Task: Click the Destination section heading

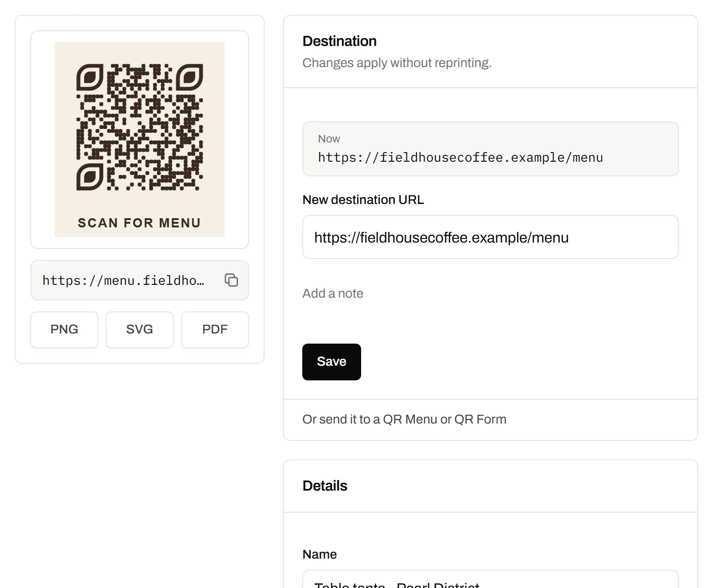Action: pyautogui.click(x=340, y=41)
